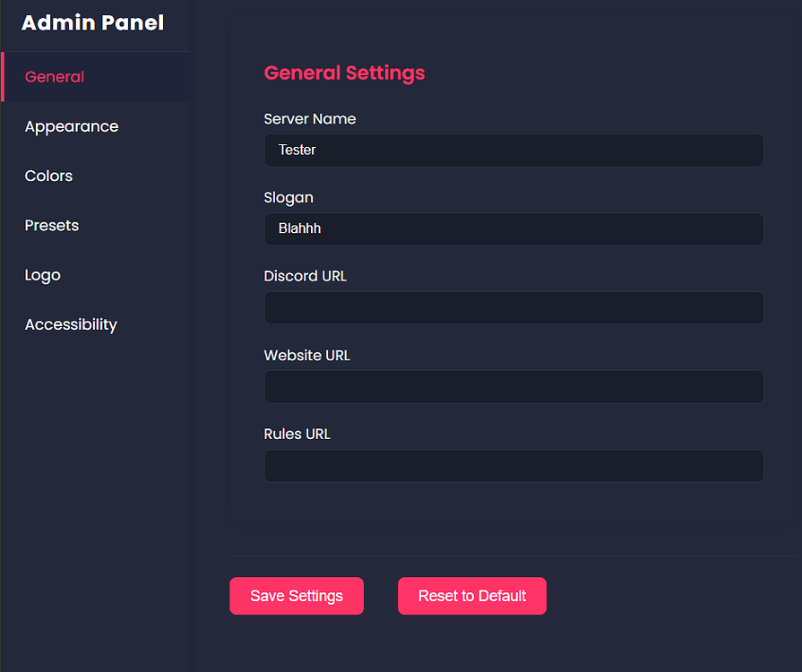Click the Server Name input field
802x672 pixels.
[513, 151]
